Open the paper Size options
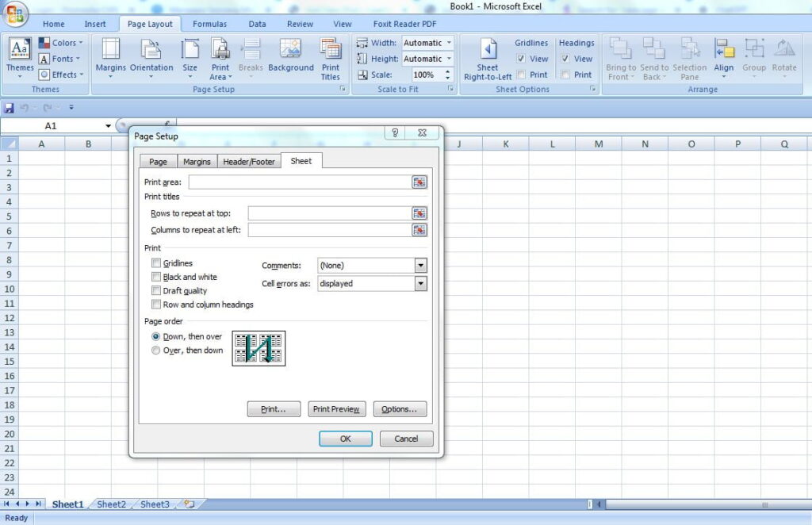 (190, 59)
